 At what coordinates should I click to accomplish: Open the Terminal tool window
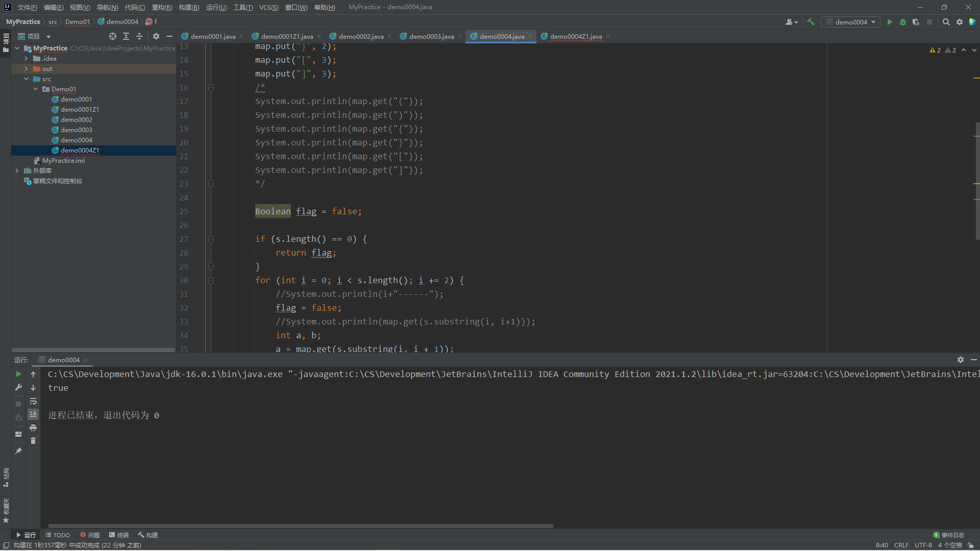[x=119, y=535]
